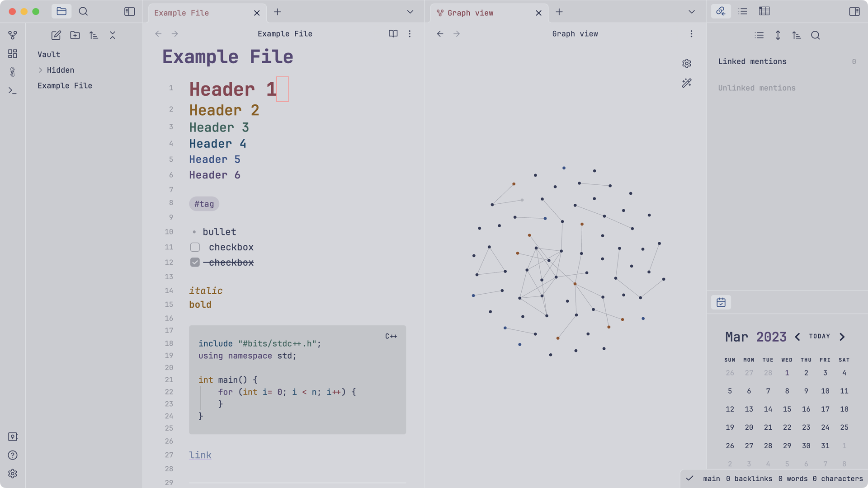
Task: Navigate forward in Graph view pane
Action: click(457, 34)
